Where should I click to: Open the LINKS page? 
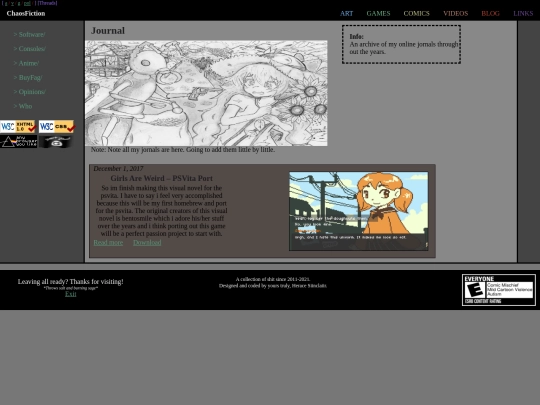(523, 13)
